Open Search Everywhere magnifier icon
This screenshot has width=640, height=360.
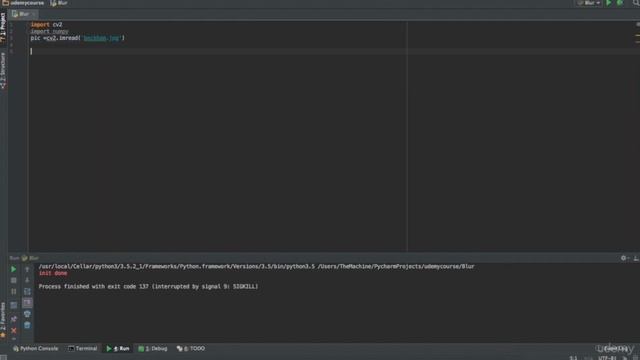(636, 3)
